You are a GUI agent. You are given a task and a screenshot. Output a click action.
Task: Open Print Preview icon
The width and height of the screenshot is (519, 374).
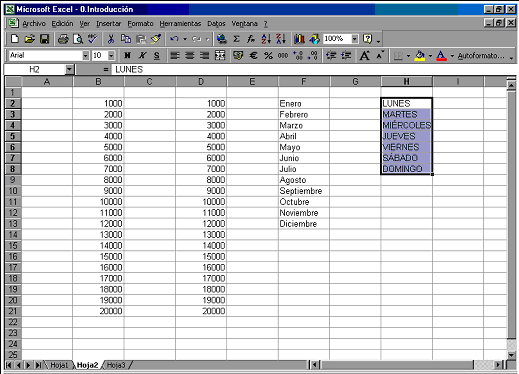tap(78, 39)
